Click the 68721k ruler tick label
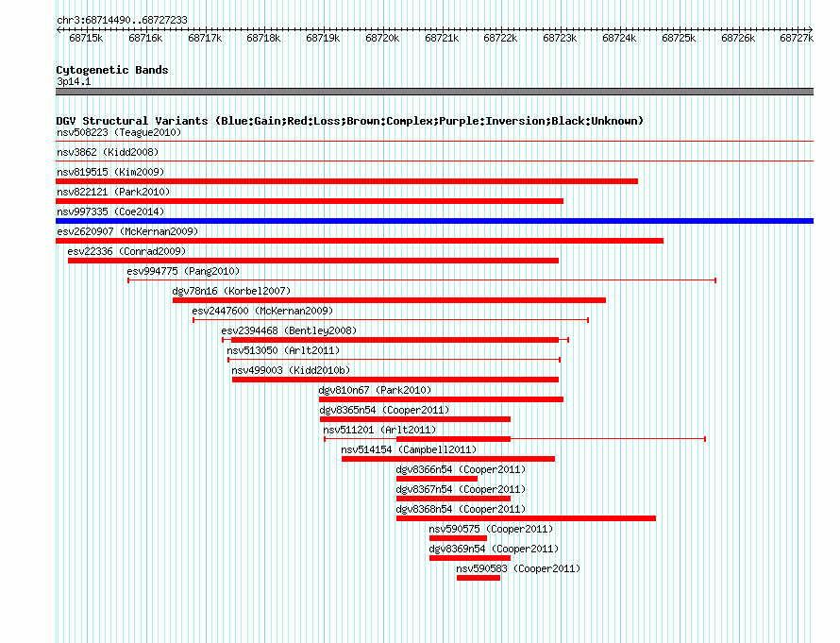Screen dimensions: 840x643 (442, 38)
